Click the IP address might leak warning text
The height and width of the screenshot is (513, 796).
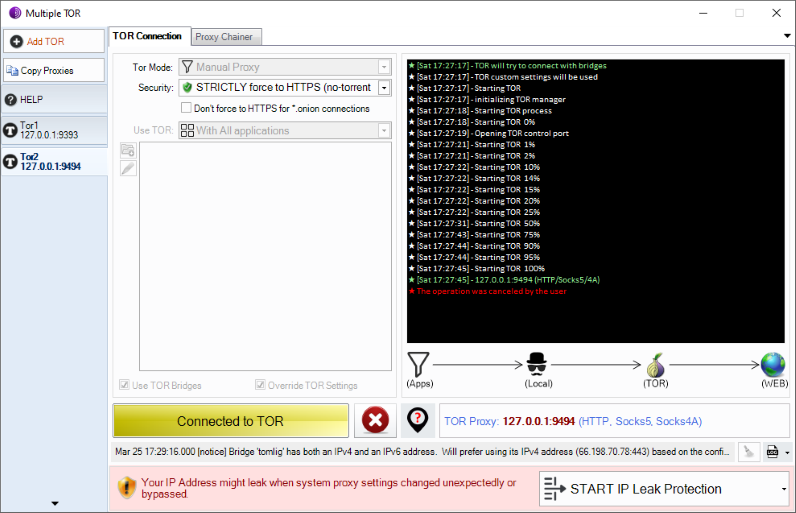click(x=328, y=488)
